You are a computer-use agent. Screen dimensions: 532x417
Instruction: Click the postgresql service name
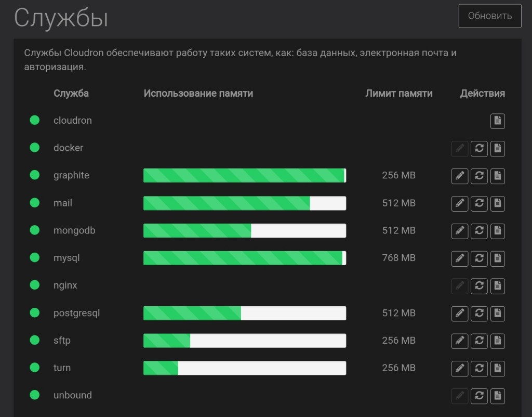[77, 313]
